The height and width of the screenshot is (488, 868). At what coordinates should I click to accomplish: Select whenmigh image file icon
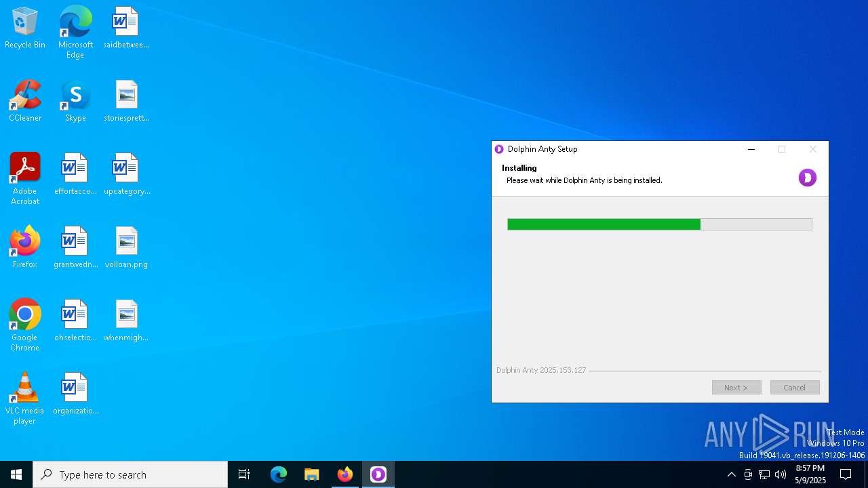[126, 321]
